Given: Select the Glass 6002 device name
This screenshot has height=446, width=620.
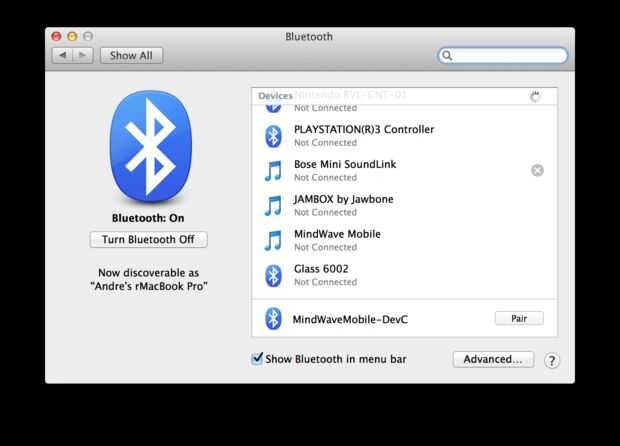Looking at the screenshot, I should [321, 269].
